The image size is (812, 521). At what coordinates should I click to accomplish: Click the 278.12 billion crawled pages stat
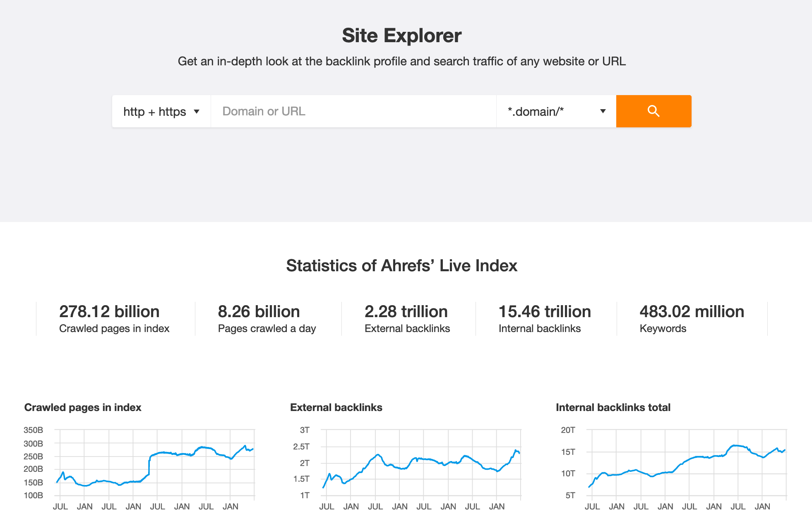109,311
